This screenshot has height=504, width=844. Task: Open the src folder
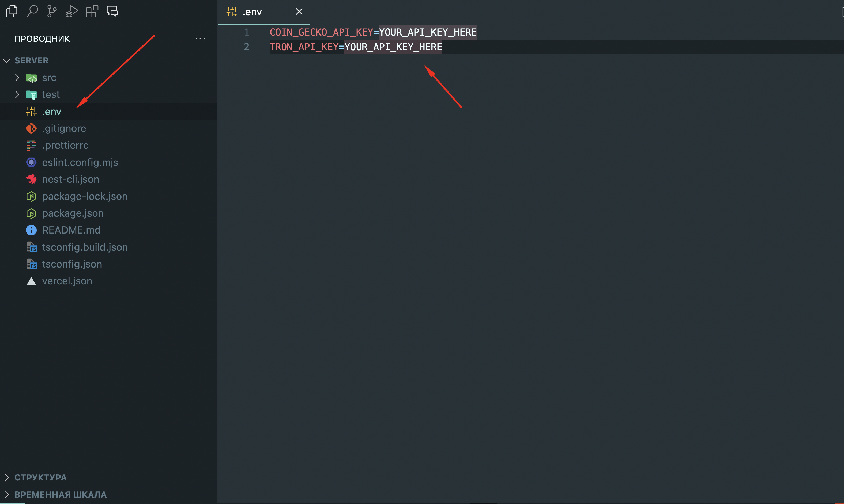pyautogui.click(x=108, y=78)
